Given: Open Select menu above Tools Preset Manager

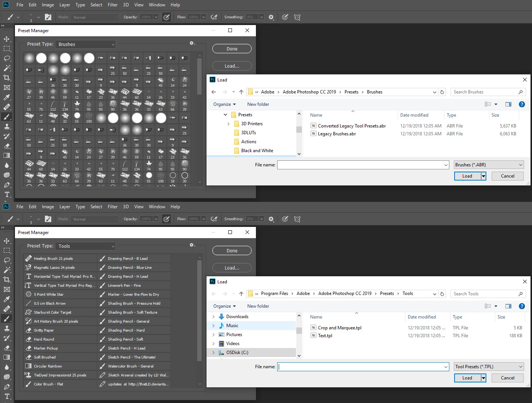Looking at the screenshot, I should click(96, 207).
